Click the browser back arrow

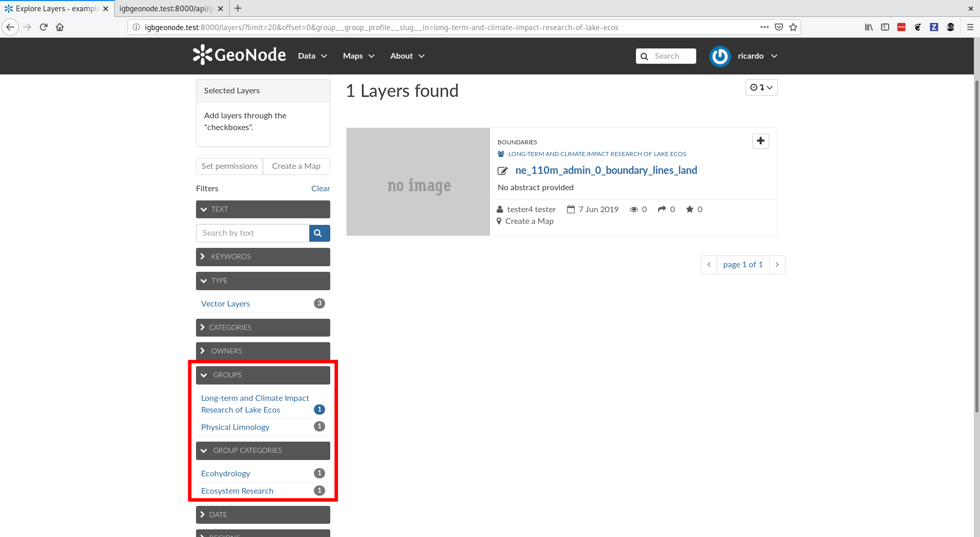[10, 27]
